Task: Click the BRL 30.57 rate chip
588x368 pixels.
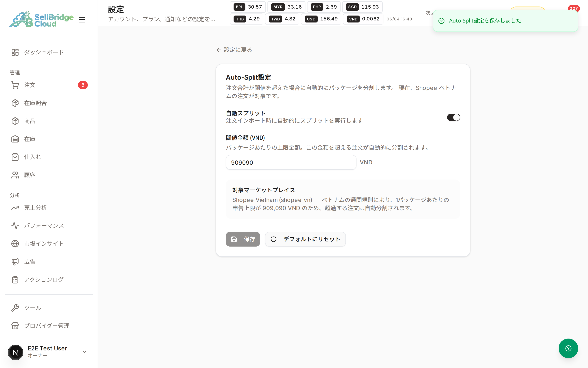Action: pyautogui.click(x=248, y=7)
